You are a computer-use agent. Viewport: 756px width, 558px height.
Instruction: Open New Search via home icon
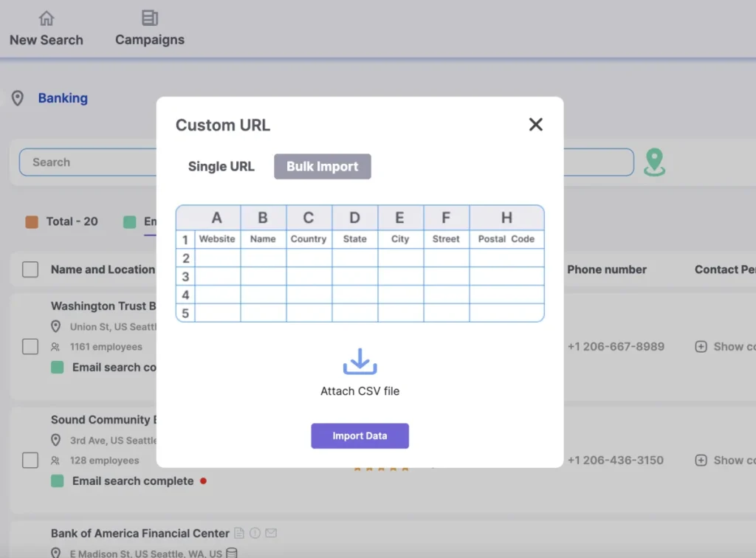pyautogui.click(x=47, y=18)
